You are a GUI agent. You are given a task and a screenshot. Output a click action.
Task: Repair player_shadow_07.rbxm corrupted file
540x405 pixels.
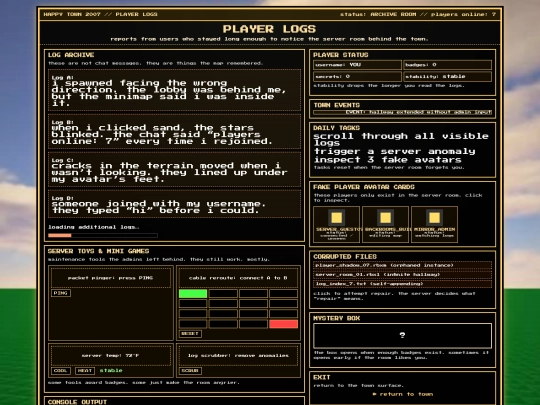pyautogui.click(x=402, y=265)
